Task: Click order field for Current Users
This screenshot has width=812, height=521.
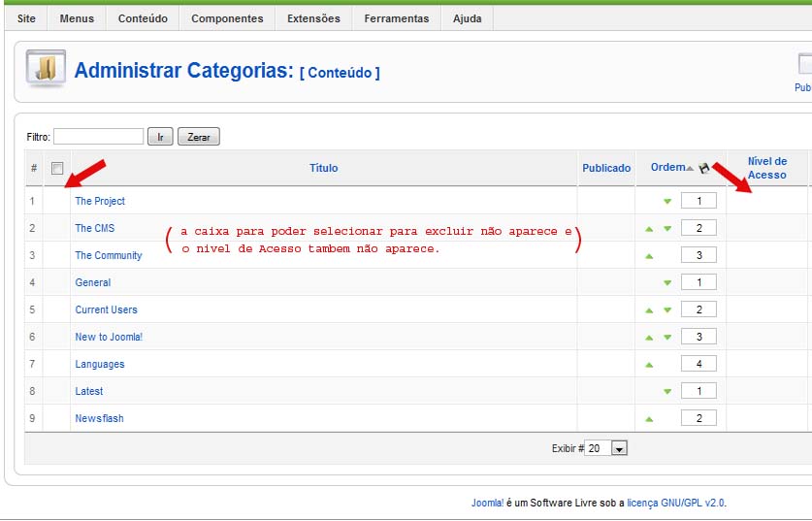Action: pyautogui.click(x=698, y=309)
